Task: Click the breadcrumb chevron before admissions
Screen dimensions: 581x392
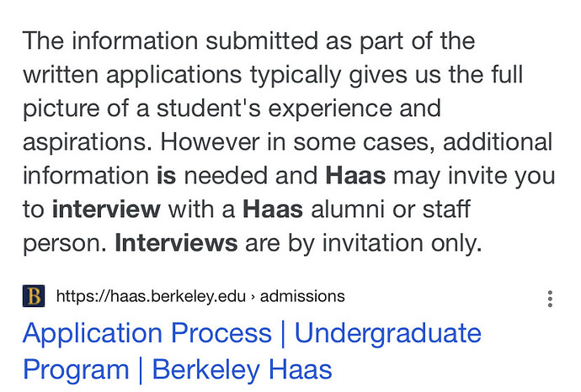Action: tap(253, 297)
